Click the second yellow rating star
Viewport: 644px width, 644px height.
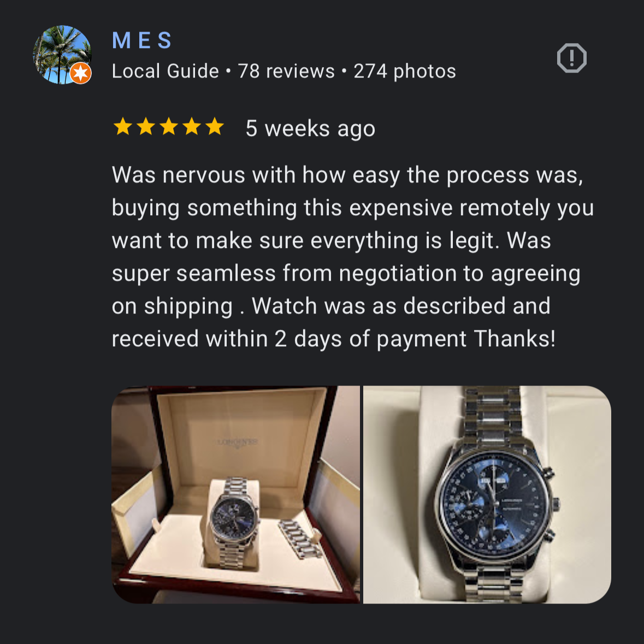point(145,127)
